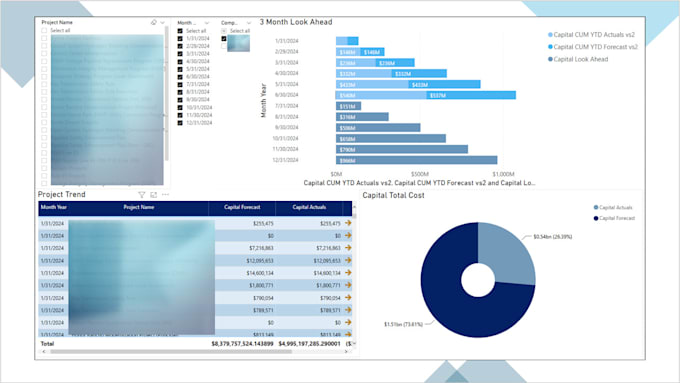Sort table by Capital Forecast header

242,207
